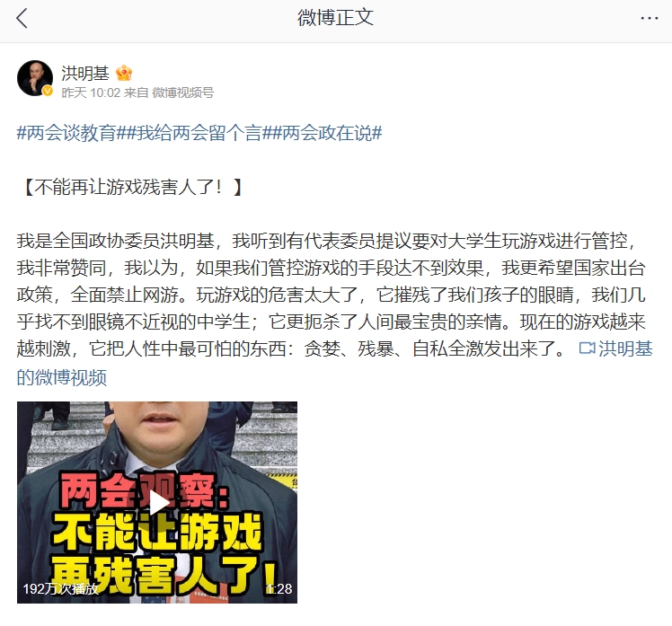
Task: Click the 微博正文 page title
Action: [336, 19]
